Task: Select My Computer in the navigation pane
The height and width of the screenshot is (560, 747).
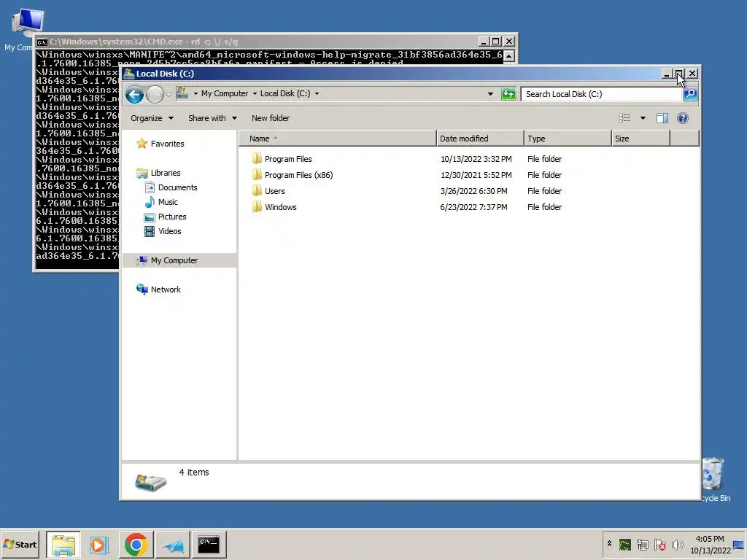Action: coord(179,260)
